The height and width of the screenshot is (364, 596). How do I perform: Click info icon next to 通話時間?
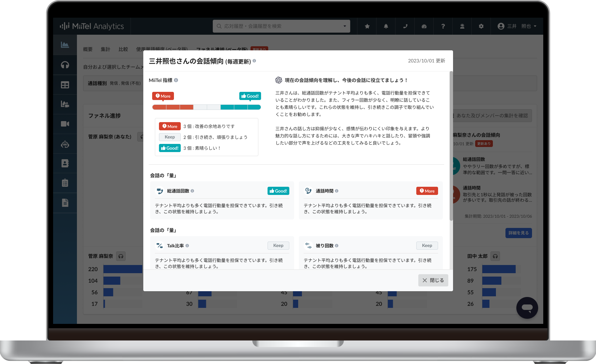[x=337, y=191]
